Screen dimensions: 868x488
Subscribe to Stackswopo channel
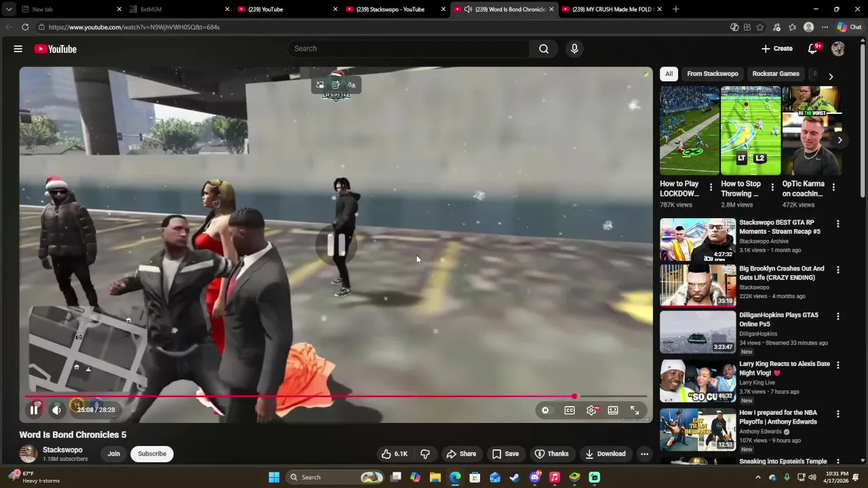(152, 454)
